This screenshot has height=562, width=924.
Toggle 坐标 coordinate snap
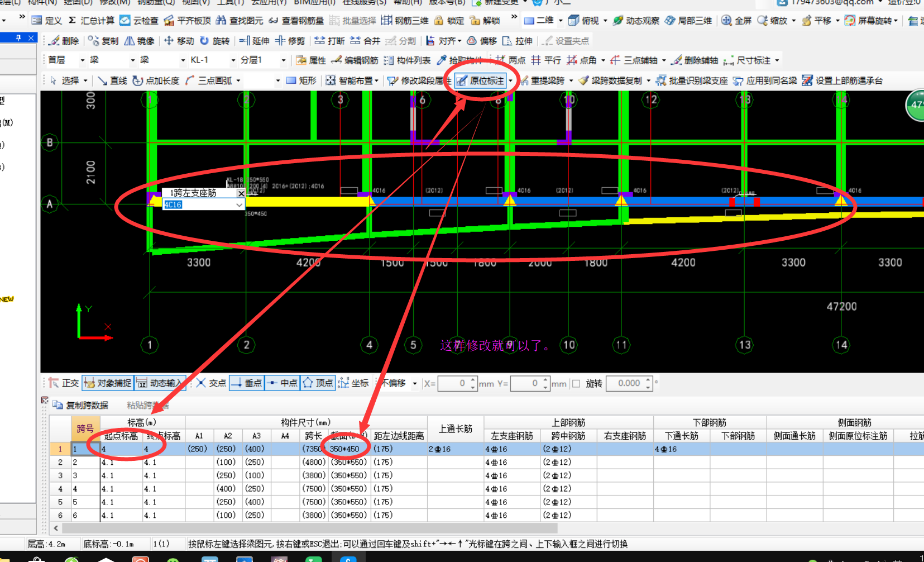(x=353, y=383)
